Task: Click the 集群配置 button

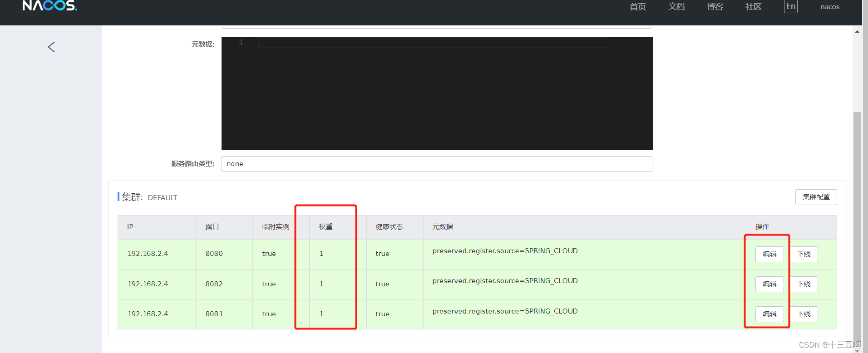Action: click(x=816, y=197)
